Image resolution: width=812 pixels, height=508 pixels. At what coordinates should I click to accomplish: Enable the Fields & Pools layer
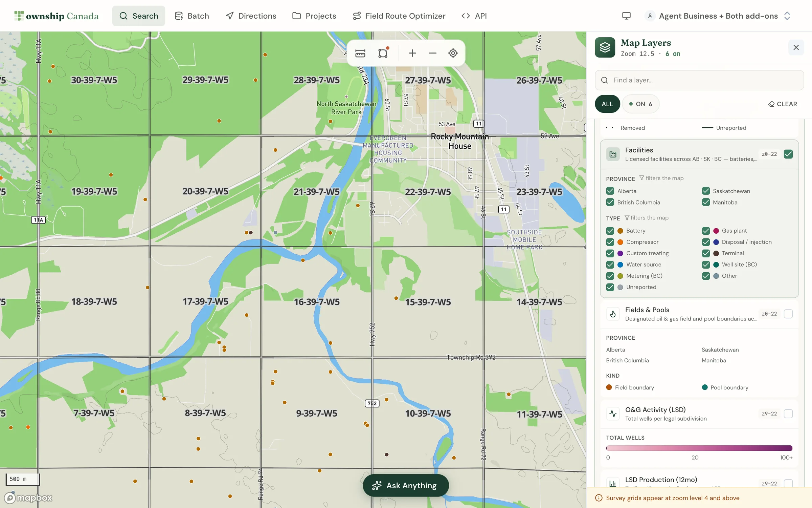point(788,314)
